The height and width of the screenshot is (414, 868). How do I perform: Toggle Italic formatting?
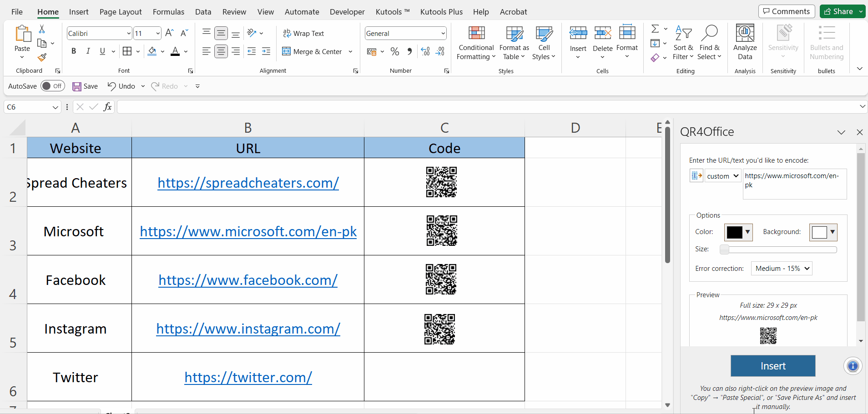pos(88,51)
